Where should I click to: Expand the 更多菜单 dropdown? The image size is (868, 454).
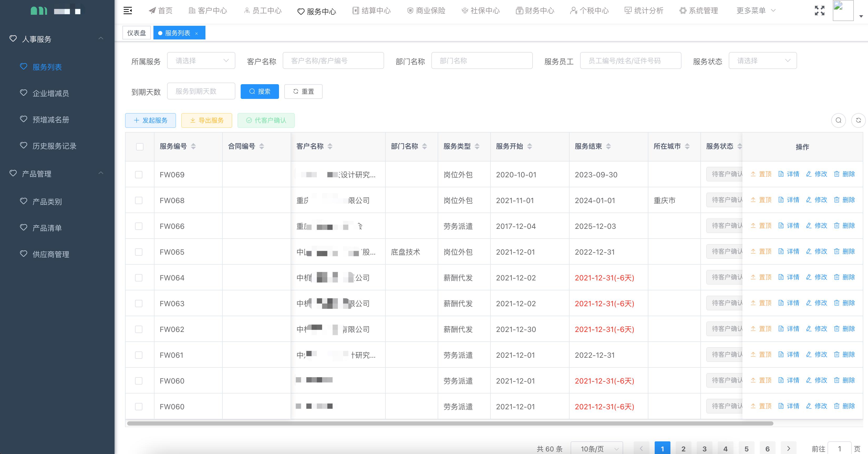[755, 11]
